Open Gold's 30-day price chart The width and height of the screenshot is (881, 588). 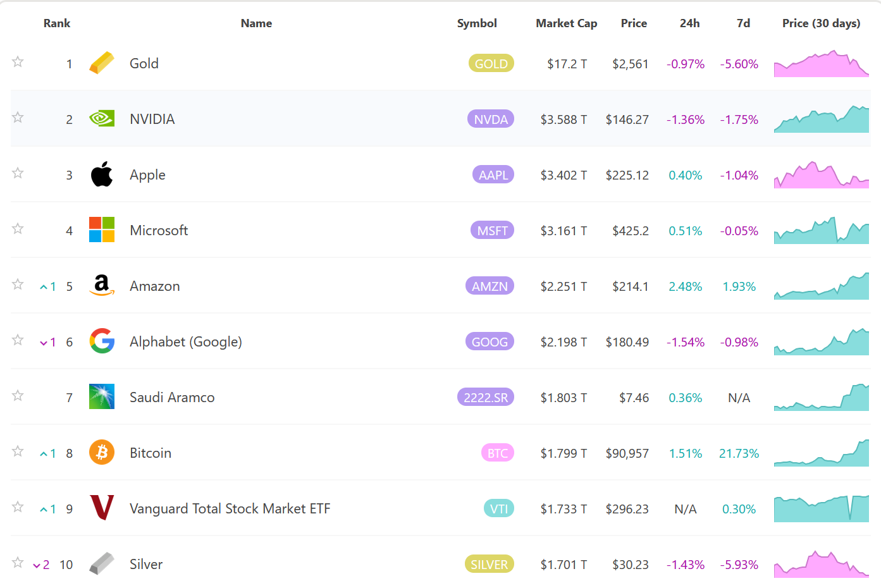tap(822, 63)
